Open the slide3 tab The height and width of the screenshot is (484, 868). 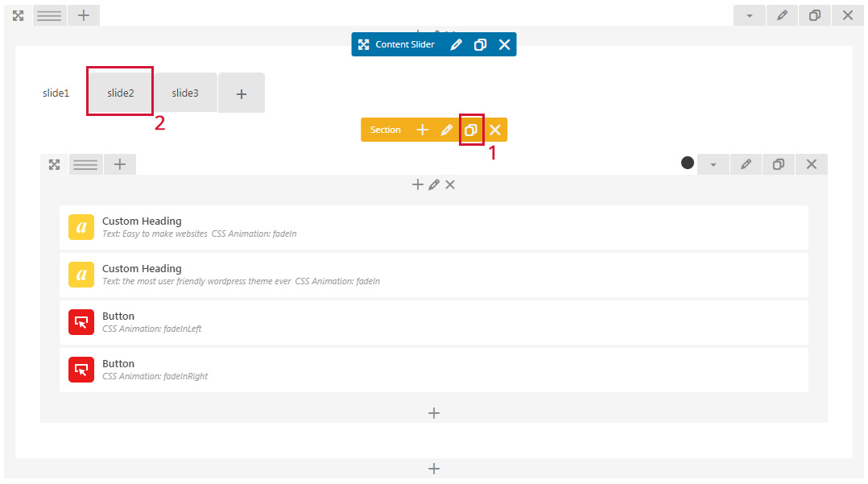click(x=185, y=93)
